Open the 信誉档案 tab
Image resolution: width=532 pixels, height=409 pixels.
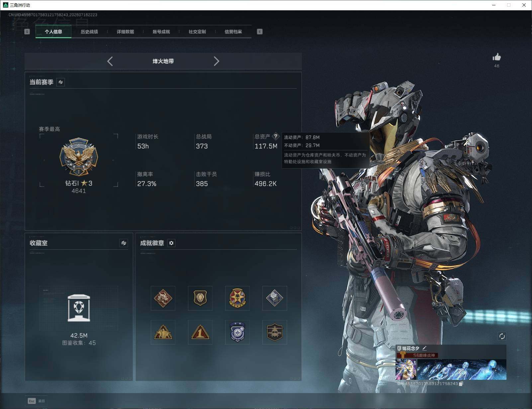[233, 32]
